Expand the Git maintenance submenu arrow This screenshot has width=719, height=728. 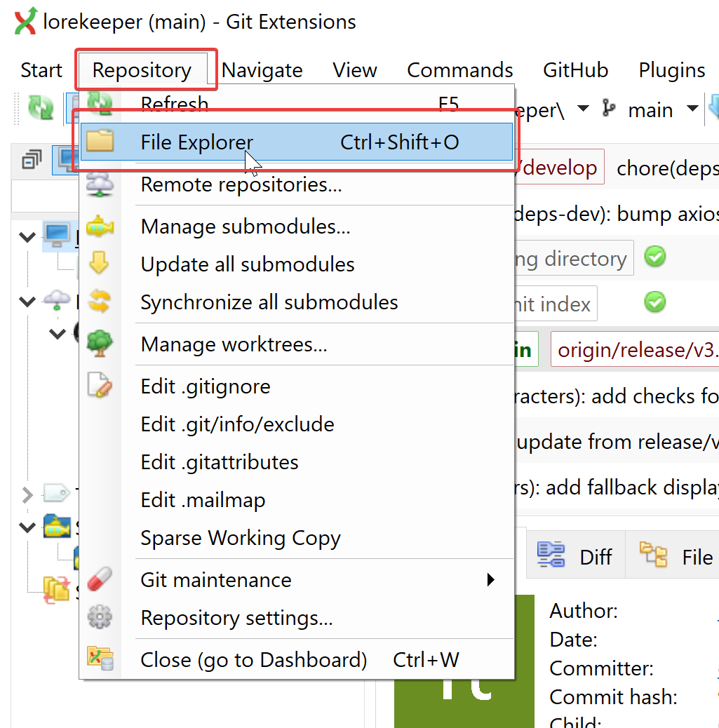coord(490,580)
